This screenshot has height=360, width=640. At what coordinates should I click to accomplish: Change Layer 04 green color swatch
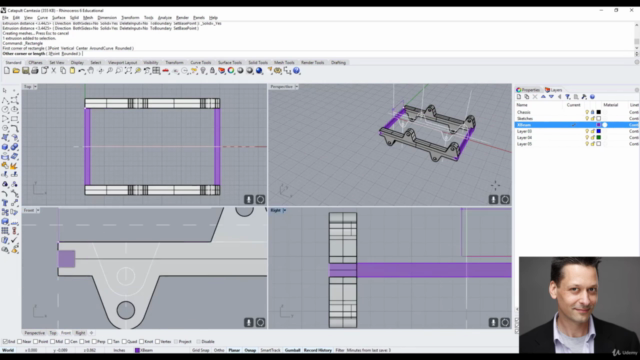click(x=599, y=138)
